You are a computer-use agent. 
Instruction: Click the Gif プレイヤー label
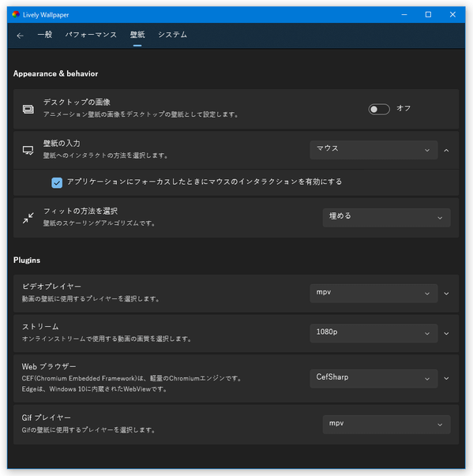(x=46, y=418)
